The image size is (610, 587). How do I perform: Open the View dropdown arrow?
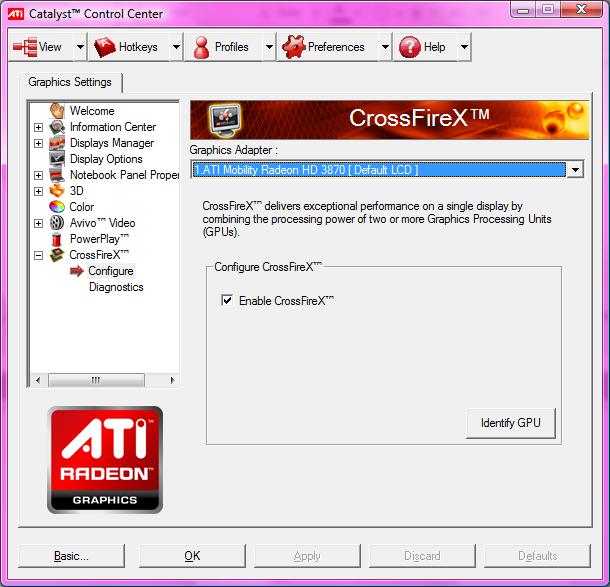click(80, 47)
